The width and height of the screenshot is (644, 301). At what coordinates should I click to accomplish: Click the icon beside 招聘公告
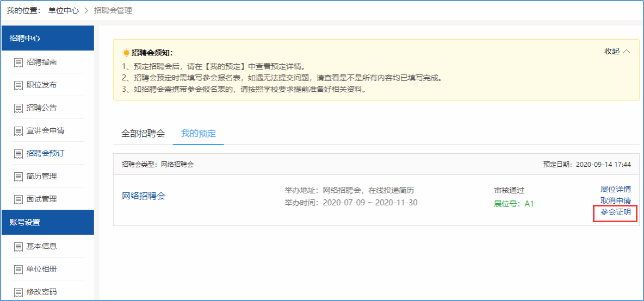tap(18, 108)
